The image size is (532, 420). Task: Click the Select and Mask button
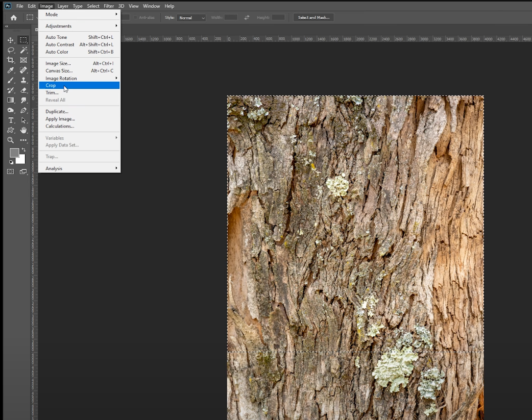point(313,17)
